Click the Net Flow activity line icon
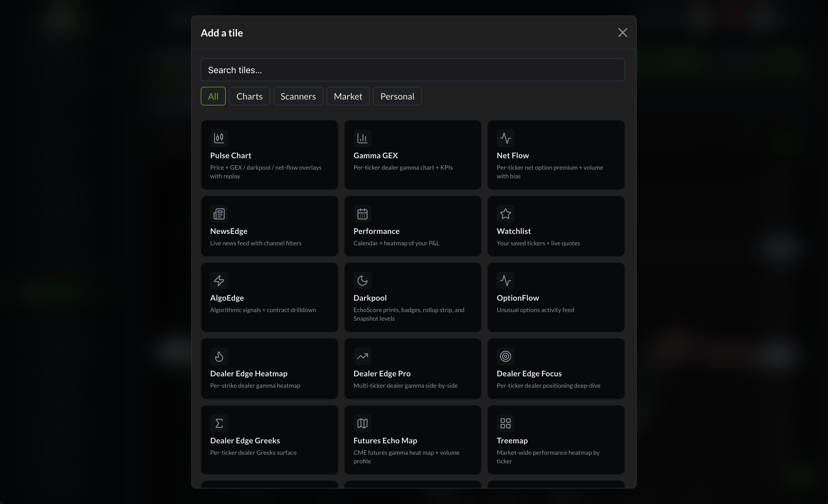 pyautogui.click(x=505, y=138)
